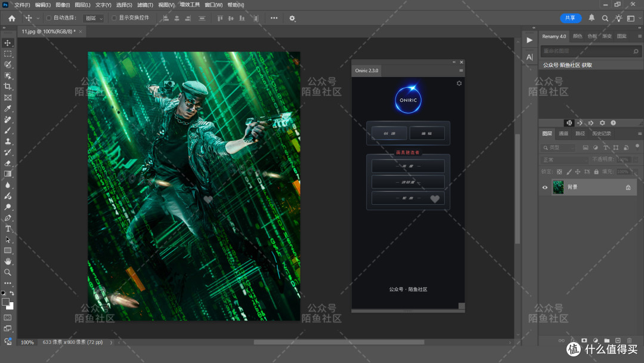Screen dimensions: 644x363
Task: Select the Hand tool
Action: point(8,261)
